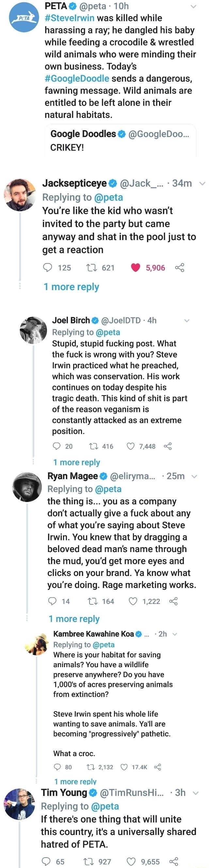Show 1 more reply under Jacksepticeye
209x868 pixels.
[x=71, y=287]
